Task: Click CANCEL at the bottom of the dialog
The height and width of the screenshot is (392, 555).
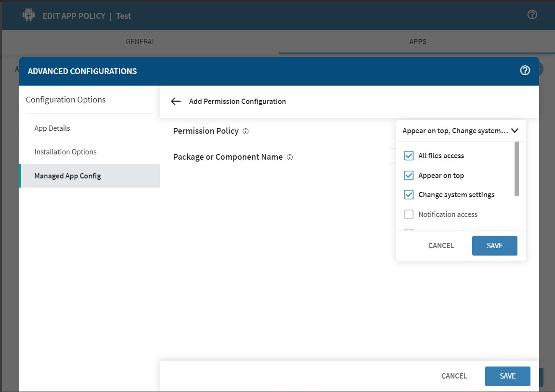Action: coord(454,376)
